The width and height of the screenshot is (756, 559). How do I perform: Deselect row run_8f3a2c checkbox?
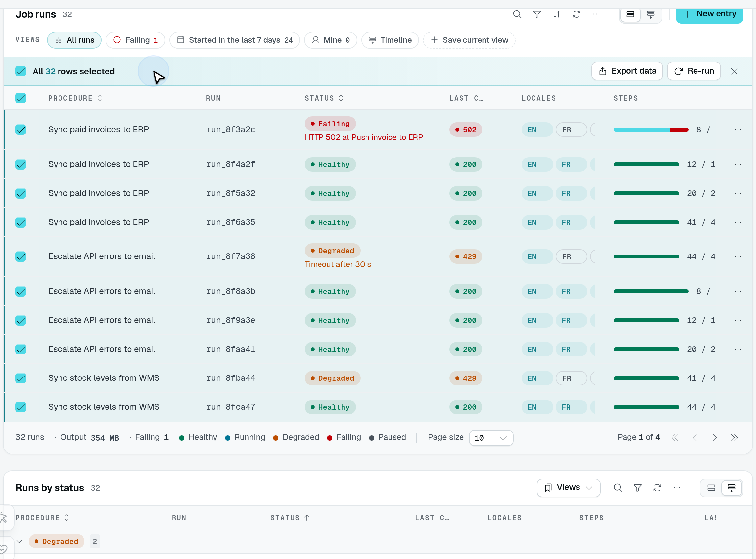(21, 130)
